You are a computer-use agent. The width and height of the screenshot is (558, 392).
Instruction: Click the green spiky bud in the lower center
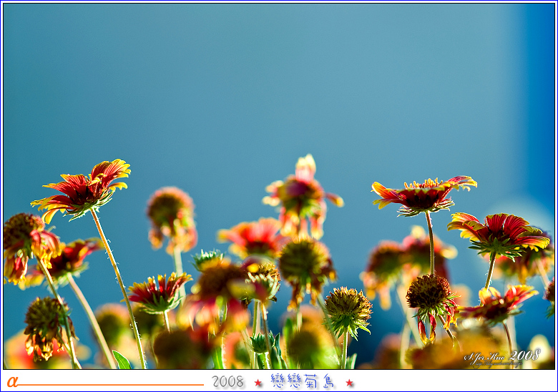pos(348,311)
